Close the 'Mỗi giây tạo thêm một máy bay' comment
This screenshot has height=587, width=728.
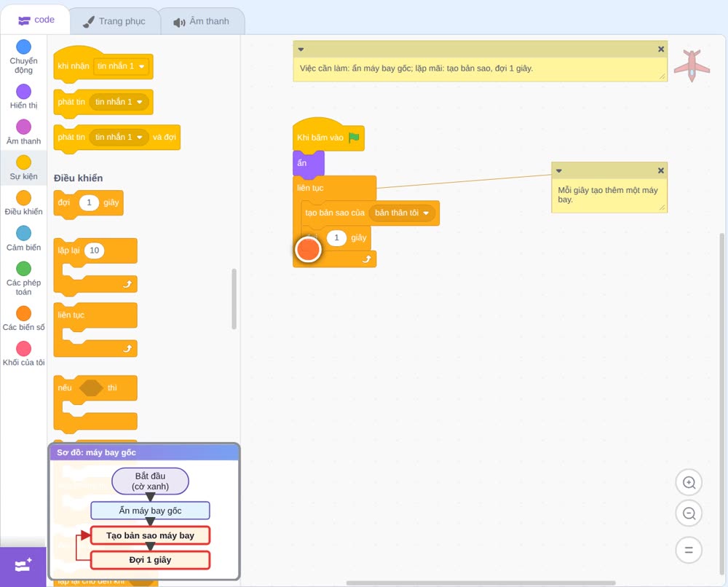click(661, 170)
